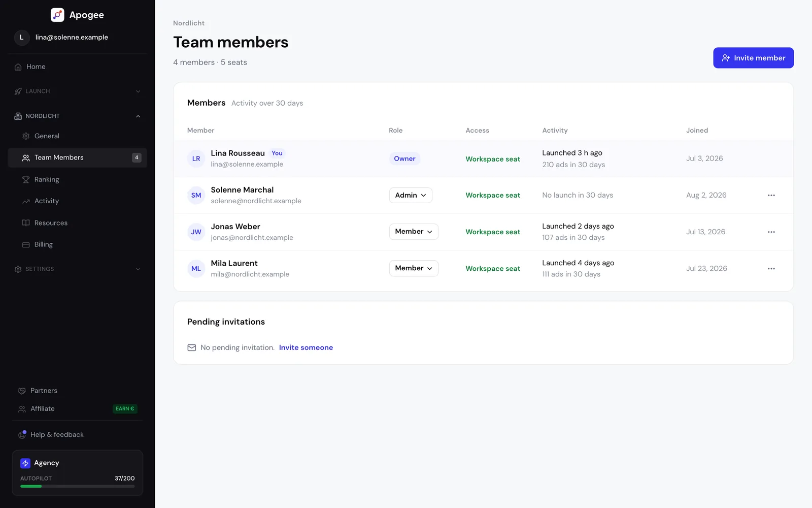Screen dimensions: 812x508
Task: Click the EARN € badge
Action: [125, 409]
